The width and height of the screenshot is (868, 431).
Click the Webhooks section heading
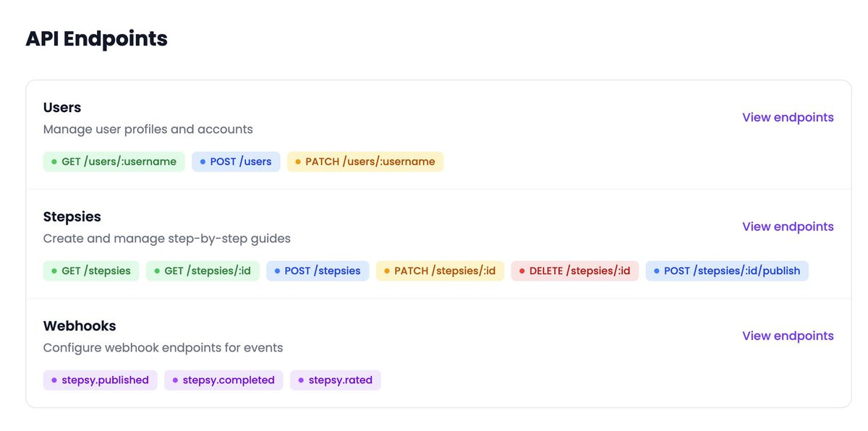coord(80,326)
